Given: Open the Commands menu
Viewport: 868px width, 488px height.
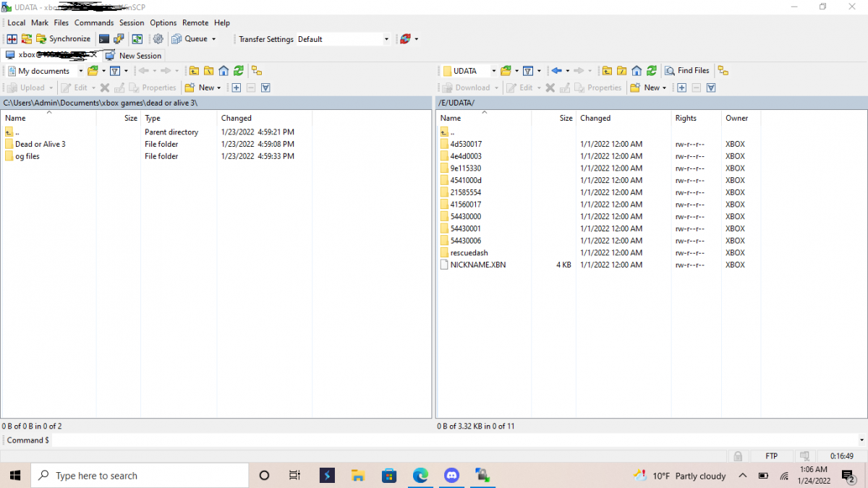Looking at the screenshot, I should pos(94,22).
